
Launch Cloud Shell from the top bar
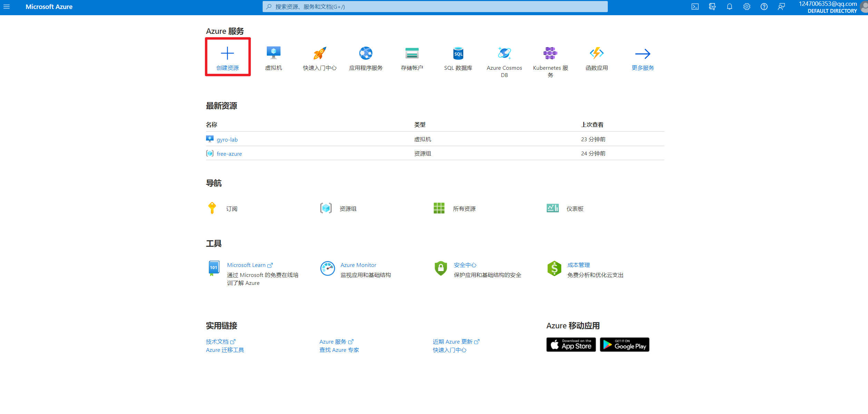(695, 7)
